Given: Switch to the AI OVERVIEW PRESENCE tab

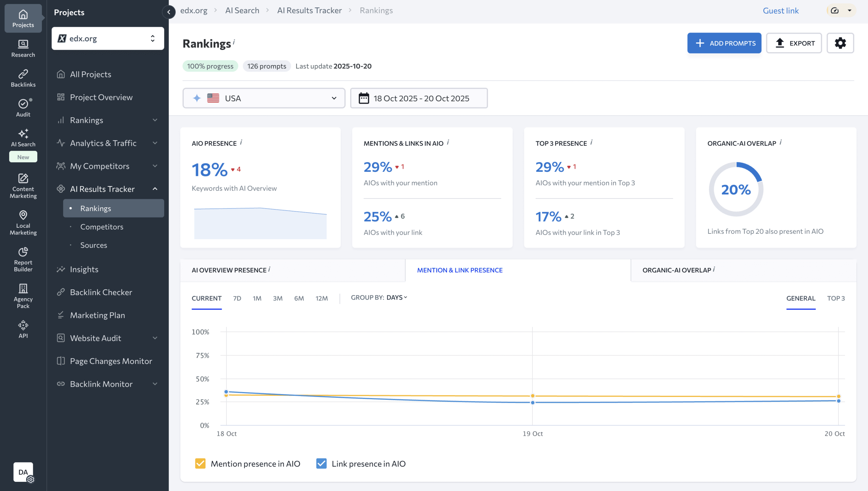Looking at the screenshot, I should 293,270.
